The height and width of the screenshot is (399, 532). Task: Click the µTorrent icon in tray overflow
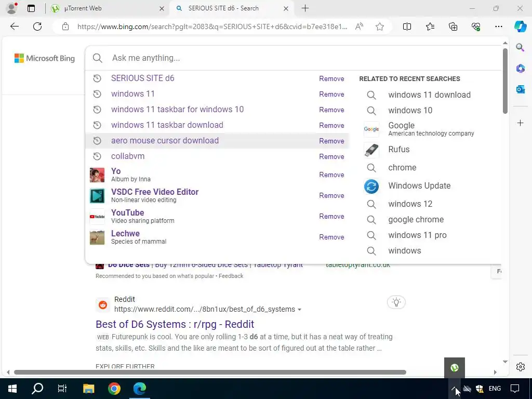pos(454,367)
